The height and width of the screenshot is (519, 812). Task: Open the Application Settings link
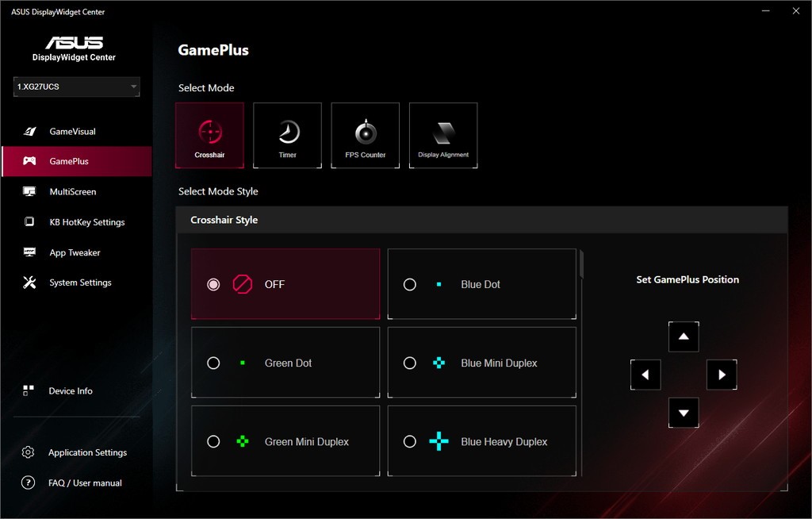pos(87,452)
